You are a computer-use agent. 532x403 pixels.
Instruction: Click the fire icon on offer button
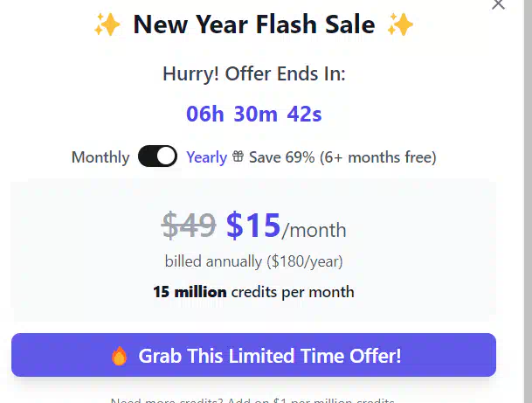(x=120, y=356)
